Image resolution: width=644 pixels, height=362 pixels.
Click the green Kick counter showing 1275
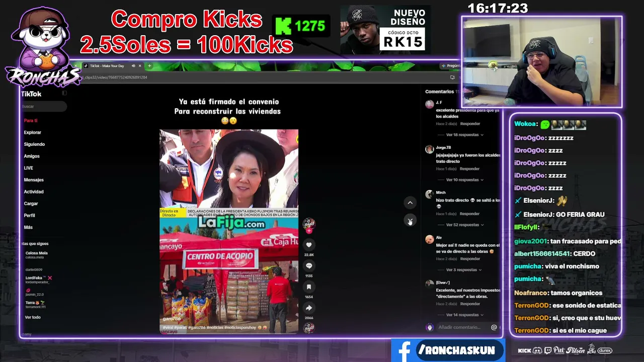click(301, 26)
